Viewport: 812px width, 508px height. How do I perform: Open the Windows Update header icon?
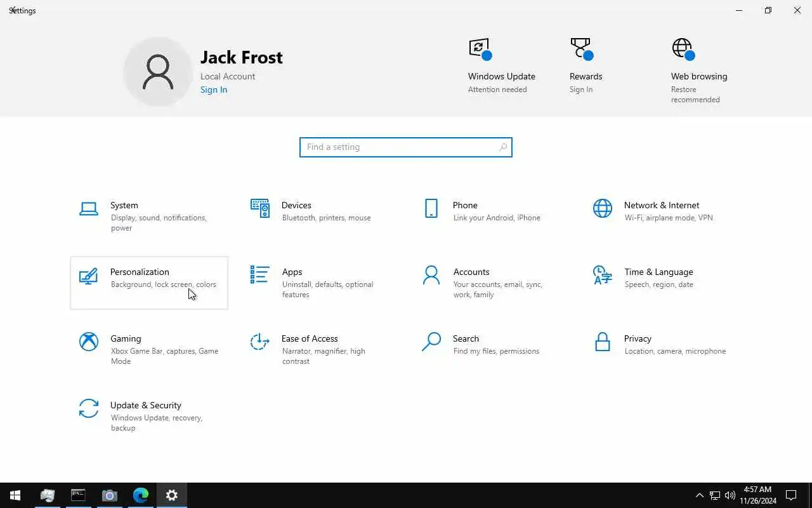click(x=480, y=49)
